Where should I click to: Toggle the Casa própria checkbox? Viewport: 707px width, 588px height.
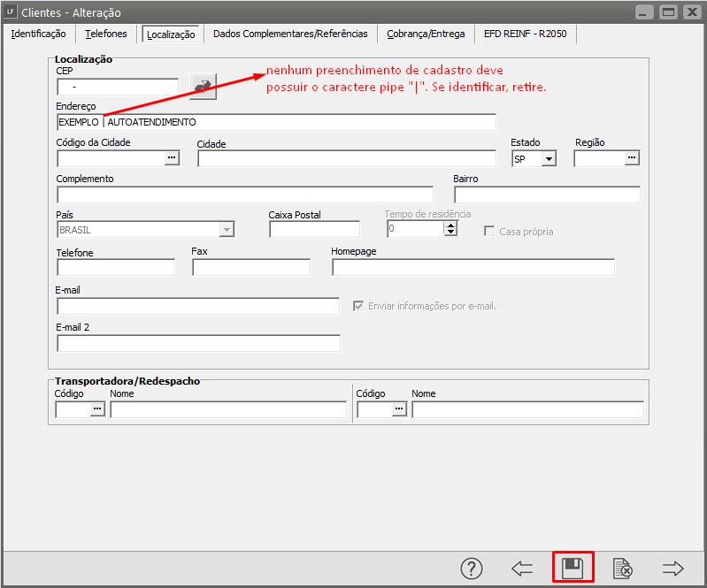[x=490, y=232]
